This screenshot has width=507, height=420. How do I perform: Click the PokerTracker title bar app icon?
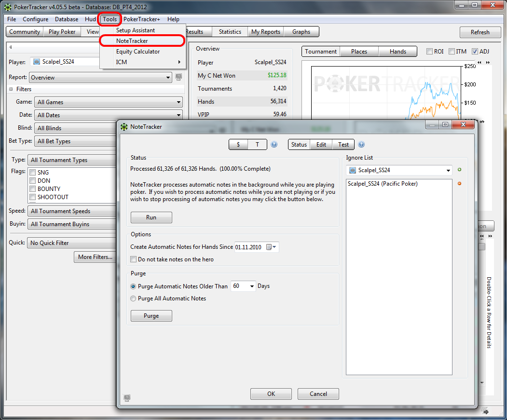[x=8, y=7]
